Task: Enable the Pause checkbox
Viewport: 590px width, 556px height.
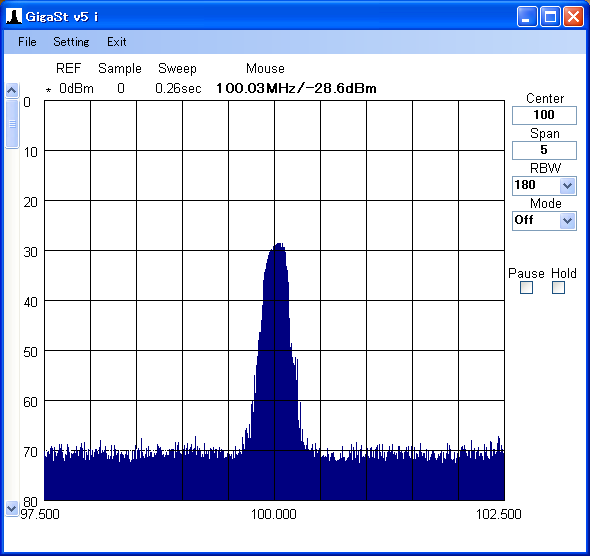Action: tap(526, 288)
